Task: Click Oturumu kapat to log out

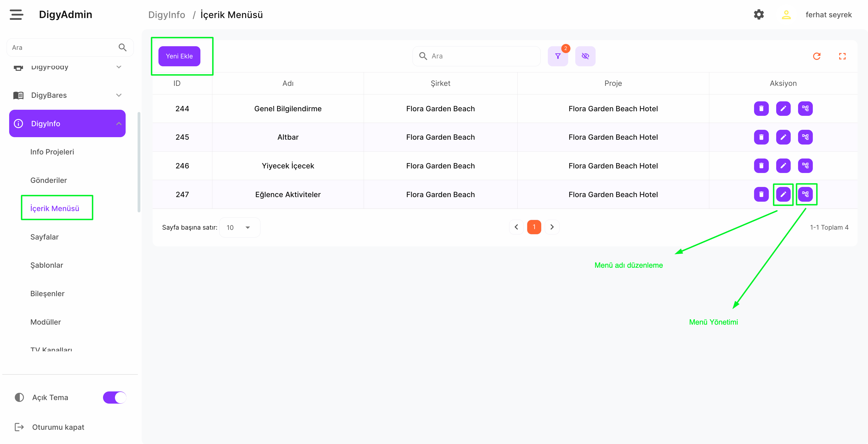Action: pos(58,427)
